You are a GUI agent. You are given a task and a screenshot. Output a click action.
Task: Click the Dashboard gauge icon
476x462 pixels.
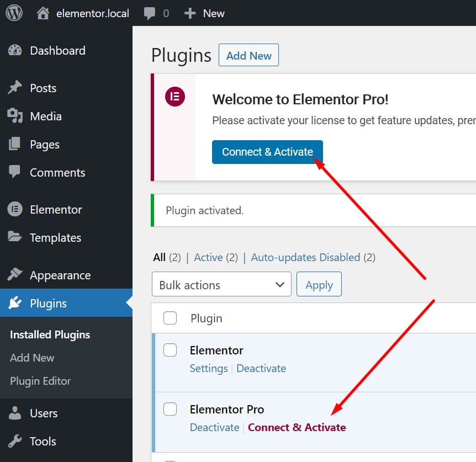click(x=15, y=51)
